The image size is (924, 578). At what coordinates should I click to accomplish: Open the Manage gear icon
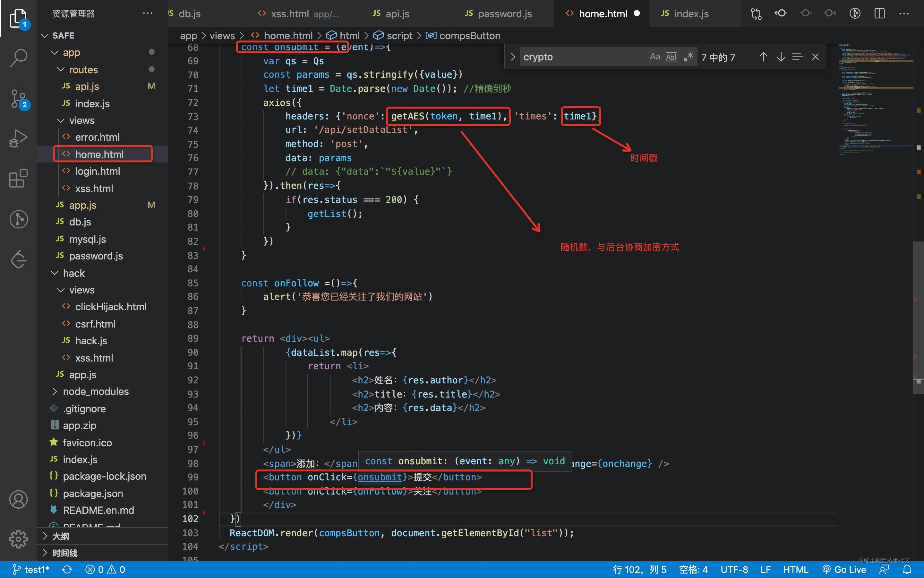coord(19,539)
